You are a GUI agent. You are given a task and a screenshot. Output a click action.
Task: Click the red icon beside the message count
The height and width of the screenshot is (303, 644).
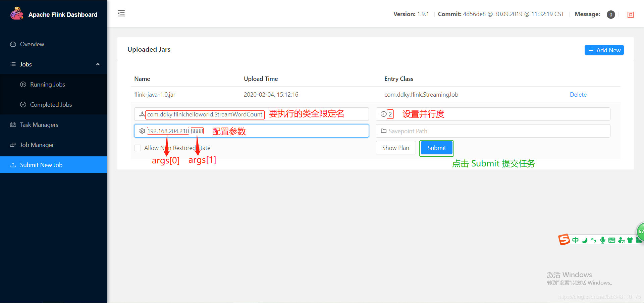(x=631, y=14)
